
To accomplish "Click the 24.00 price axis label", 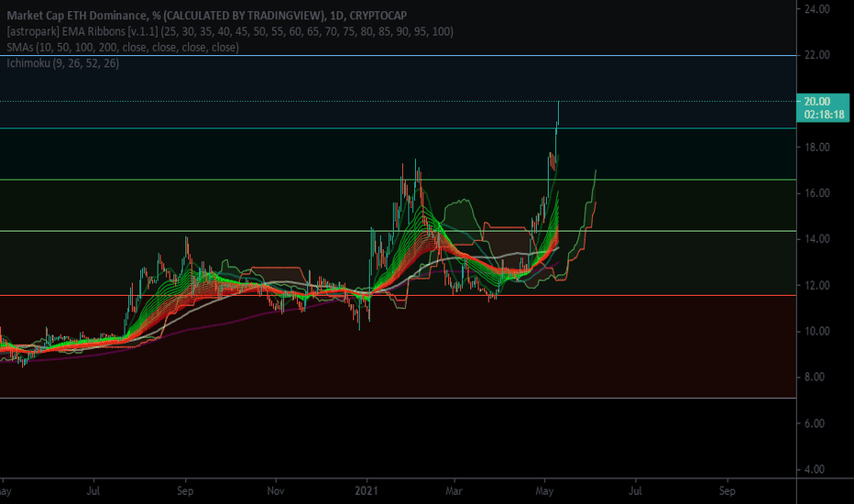I will pyautogui.click(x=817, y=9).
